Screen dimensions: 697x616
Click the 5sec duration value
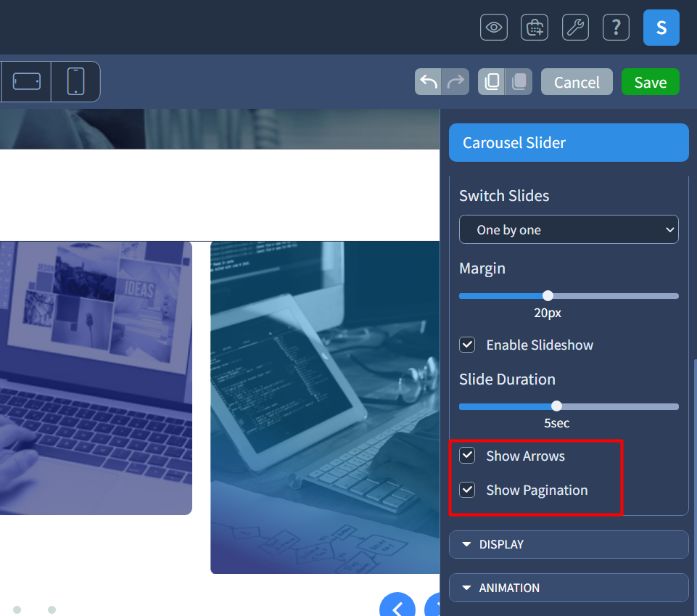point(556,423)
